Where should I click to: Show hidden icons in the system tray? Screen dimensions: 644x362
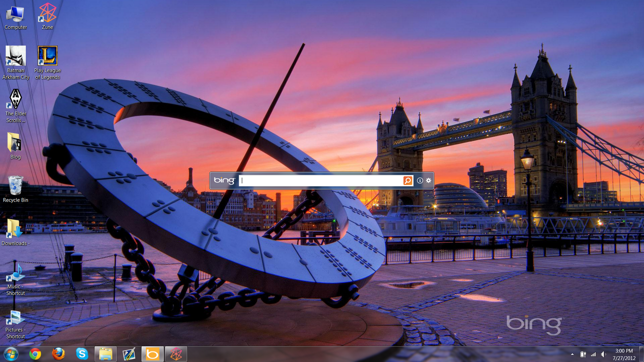pyautogui.click(x=572, y=354)
